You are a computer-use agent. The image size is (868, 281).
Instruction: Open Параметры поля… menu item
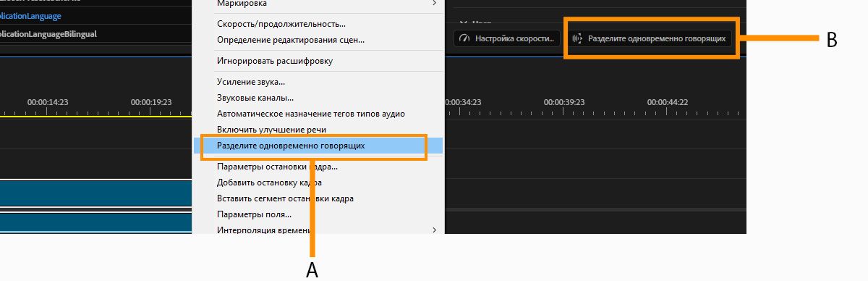[x=318, y=214]
